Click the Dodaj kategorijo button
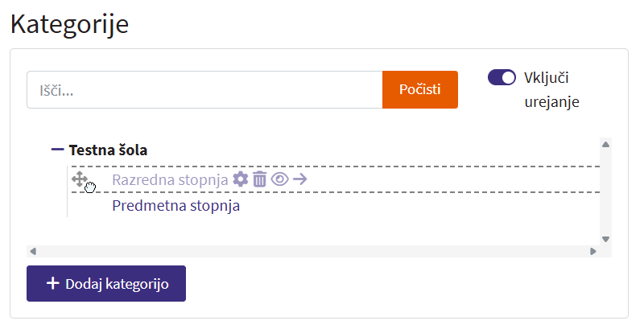 pos(106,284)
